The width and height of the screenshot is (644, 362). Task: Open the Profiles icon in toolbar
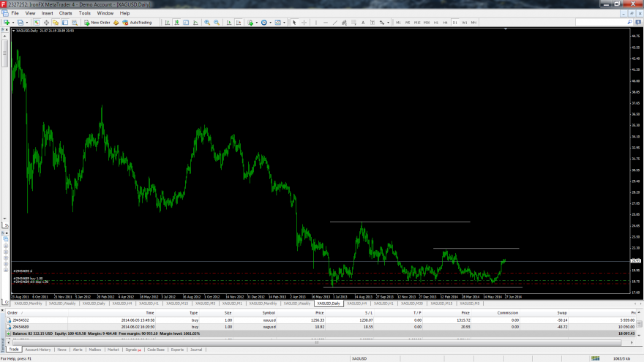pyautogui.click(x=20, y=23)
